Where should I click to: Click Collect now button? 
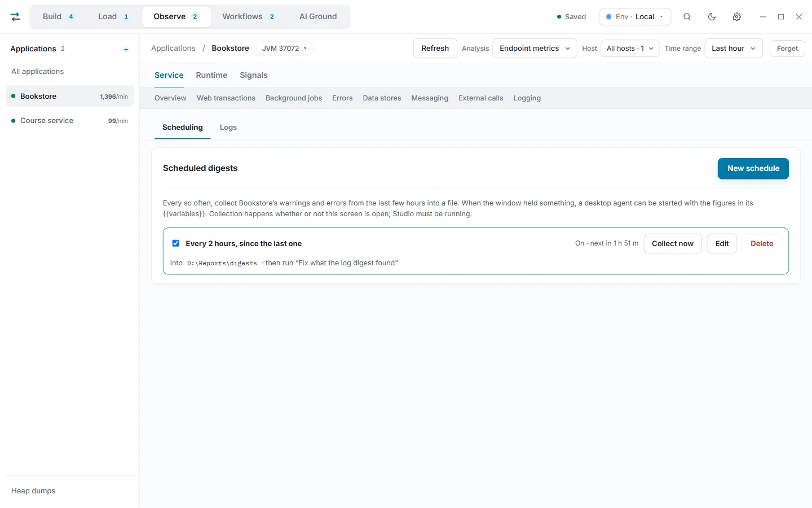pos(673,244)
